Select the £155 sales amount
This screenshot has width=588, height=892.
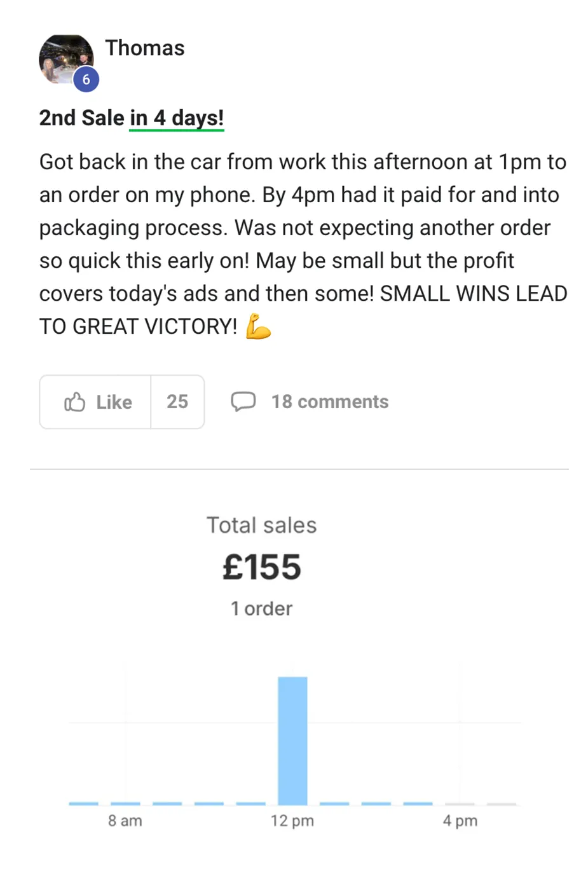click(x=261, y=566)
